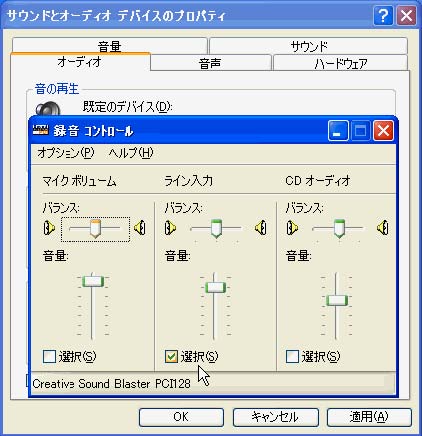Click right speaker icon under マイク ボリューム balance

pyautogui.click(x=140, y=228)
